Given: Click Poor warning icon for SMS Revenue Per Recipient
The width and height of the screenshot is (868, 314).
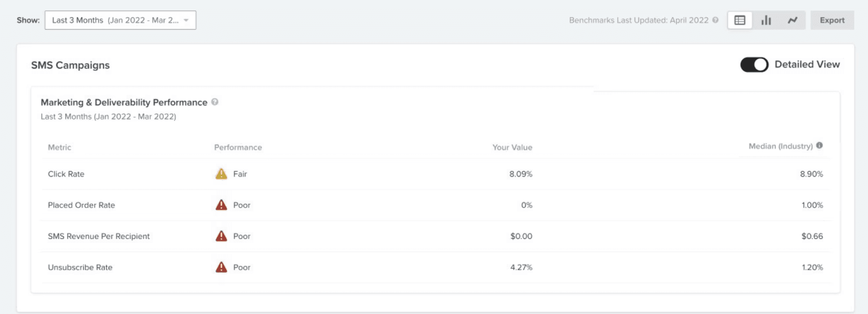Looking at the screenshot, I should pyautogui.click(x=221, y=236).
